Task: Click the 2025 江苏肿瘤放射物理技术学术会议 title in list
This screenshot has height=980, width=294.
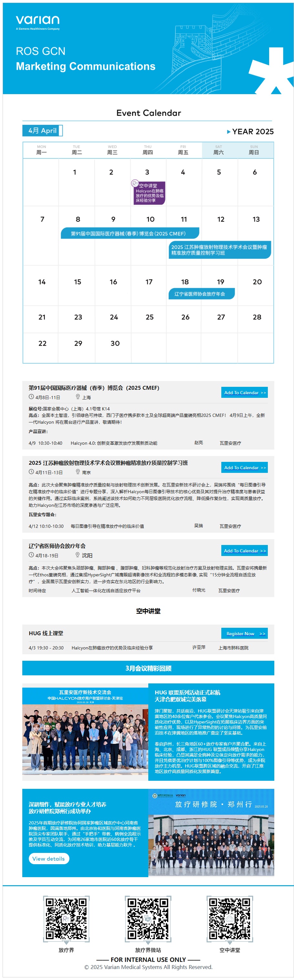Action: pos(108,463)
